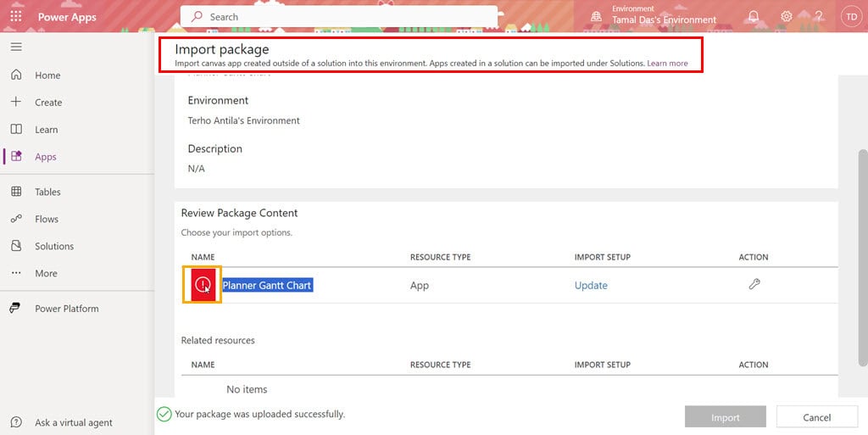Click Choose your import options text
868x435 pixels.
pos(236,232)
